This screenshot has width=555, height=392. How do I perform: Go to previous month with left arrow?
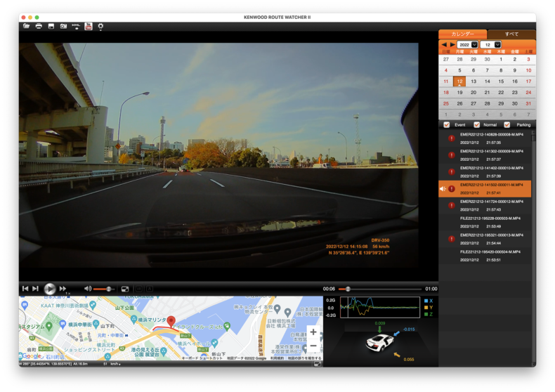click(444, 44)
